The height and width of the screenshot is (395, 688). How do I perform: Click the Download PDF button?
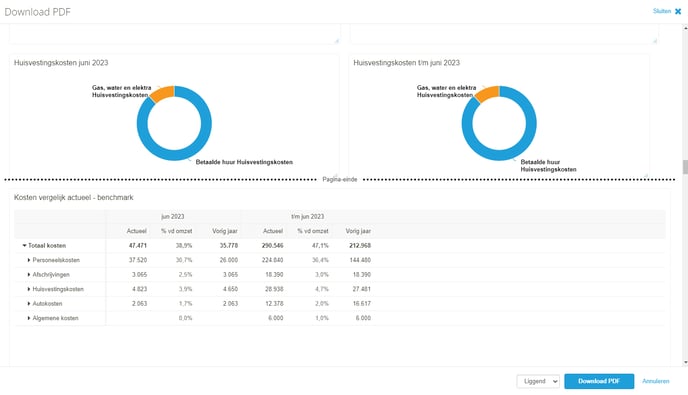coord(599,381)
